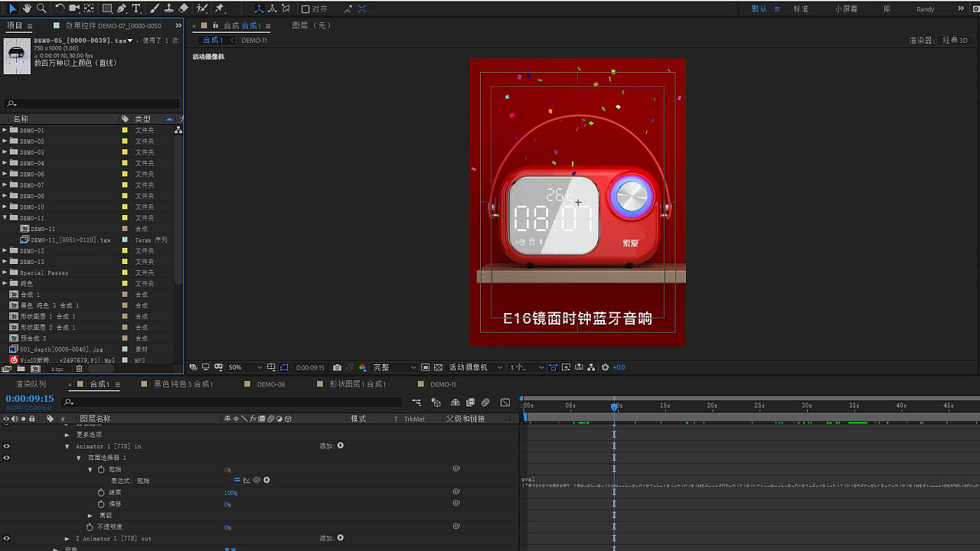Image resolution: width=980 pixels, height=551 pixels.
Task: Switch to 渲染队列 tab
Action: coord(31,384)
